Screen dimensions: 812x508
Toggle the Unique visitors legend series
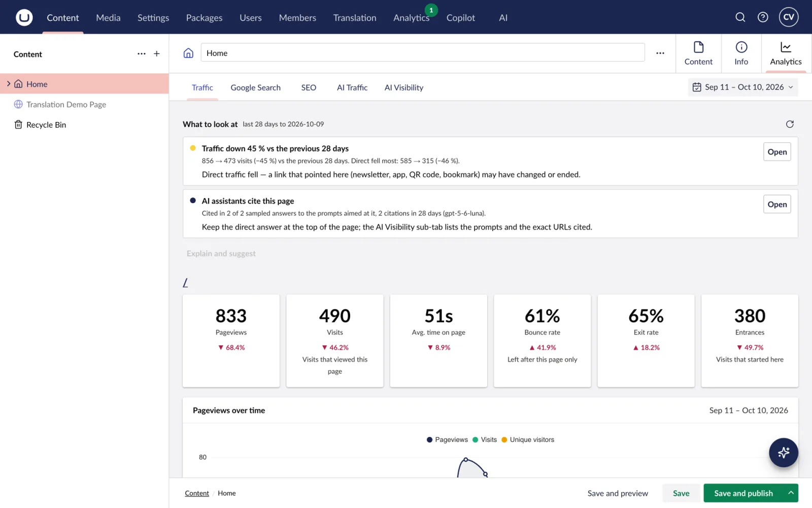[528, 440]
